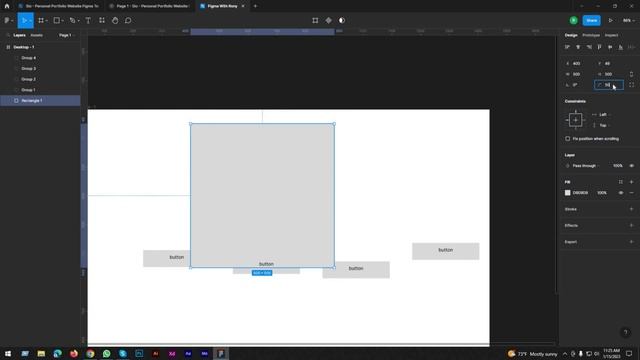Click the Edit object toolbar icon
Screen dimensions: 640x360
pyautogui.click(x=315, y=20)
